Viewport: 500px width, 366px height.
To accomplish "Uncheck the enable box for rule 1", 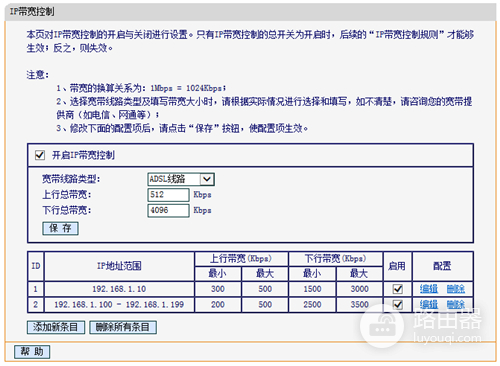I will click(398, 289).
